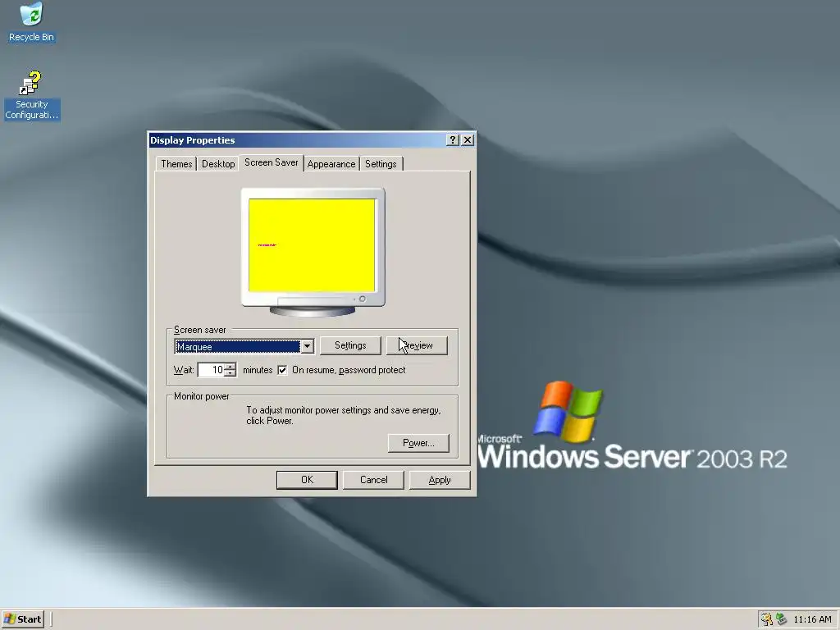This screenshot has height=630, width=840.
Task: Select the Security Configuration shortcut icon
Action: tap(31, 95)
